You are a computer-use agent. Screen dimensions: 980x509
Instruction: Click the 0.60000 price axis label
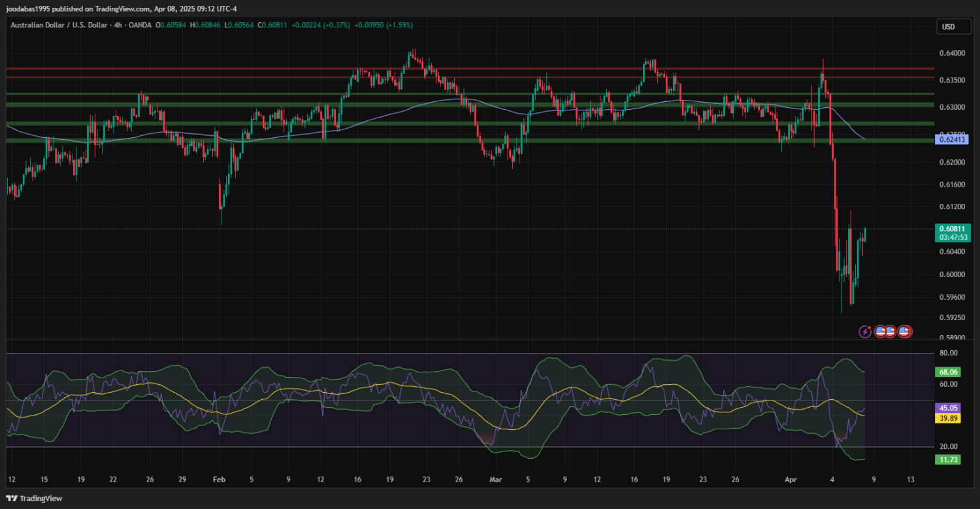952,274
